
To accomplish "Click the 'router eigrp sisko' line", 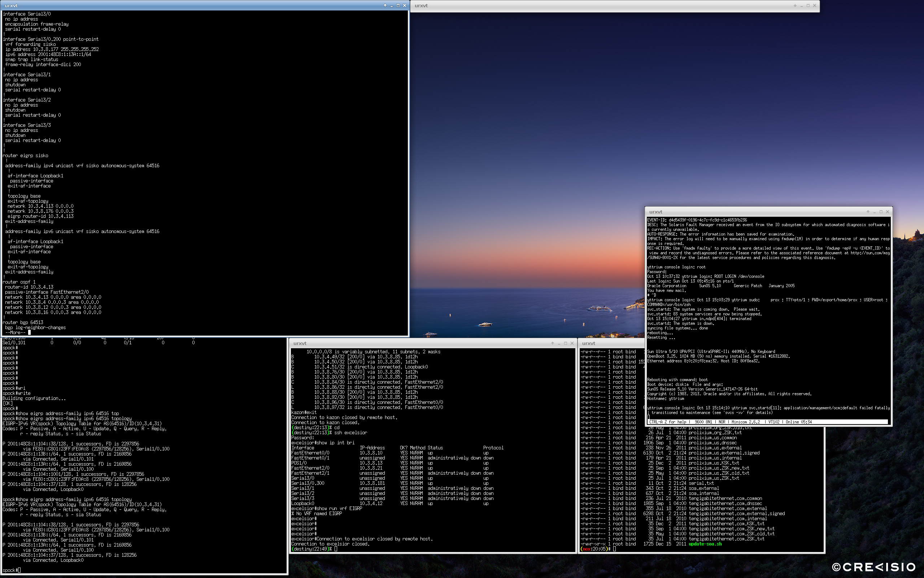I will 25,156.
